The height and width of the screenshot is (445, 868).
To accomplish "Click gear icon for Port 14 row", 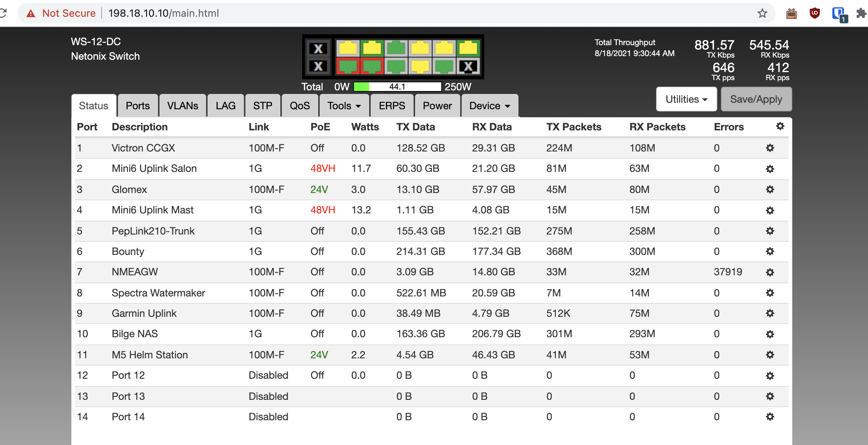I will [770, 417].
